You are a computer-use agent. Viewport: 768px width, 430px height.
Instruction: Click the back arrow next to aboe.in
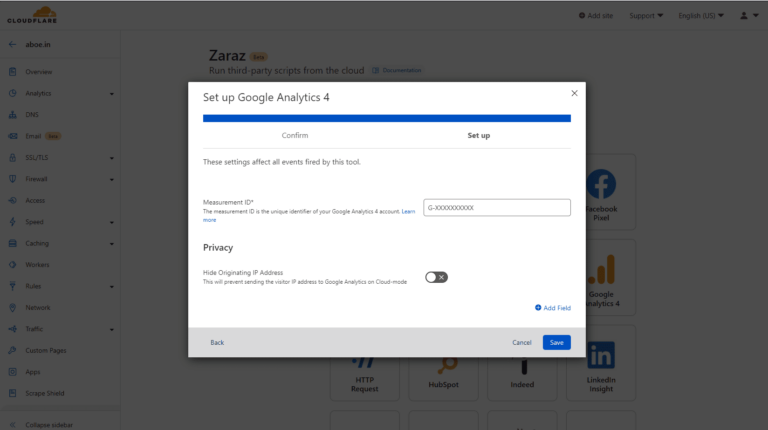click(12, 44)
